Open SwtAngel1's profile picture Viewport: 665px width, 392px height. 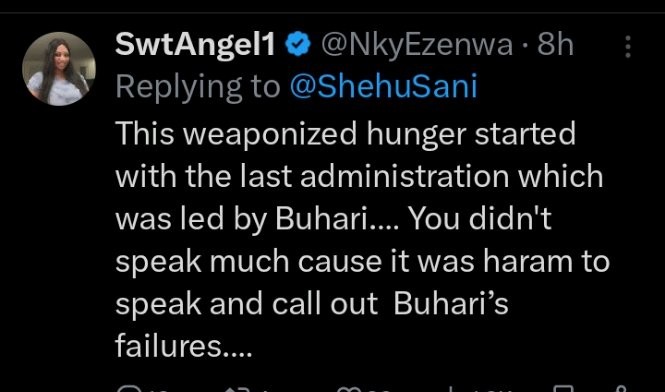[59, 68]
